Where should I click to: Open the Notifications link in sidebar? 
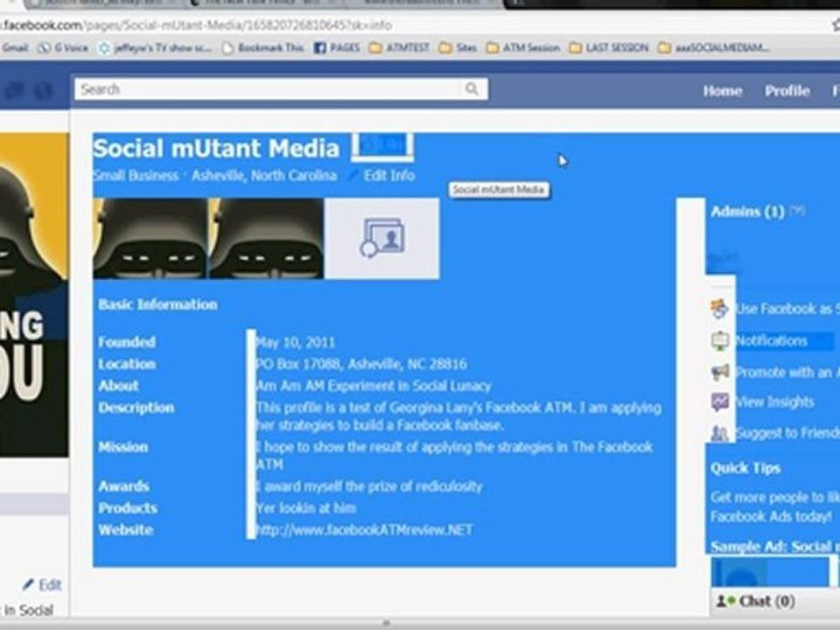pyautogui.click(x=772, y=340)
